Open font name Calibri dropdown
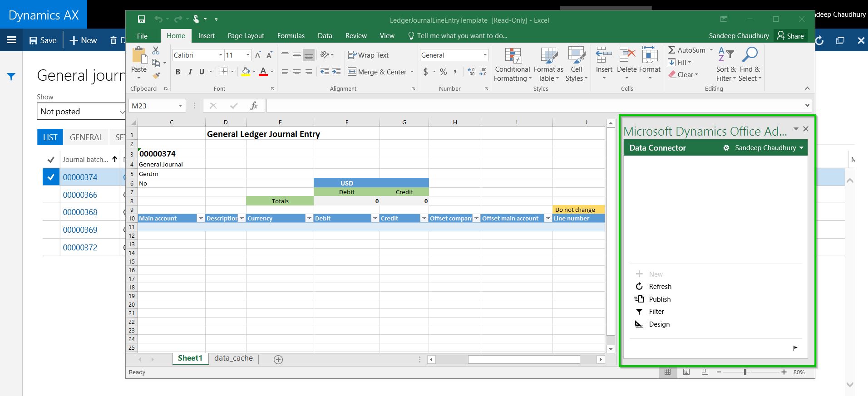868x396 pixels. tap(221, 55)
